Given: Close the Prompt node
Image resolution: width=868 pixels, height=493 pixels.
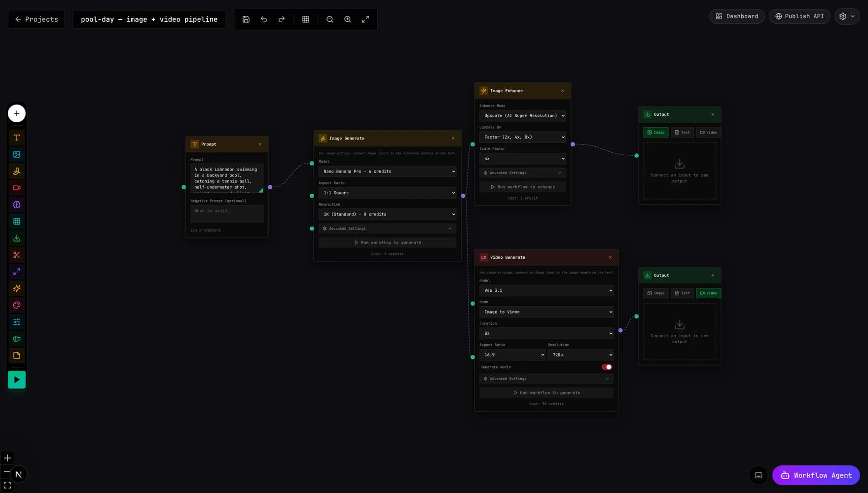Looking at the screenshot, I should pos(260,144).
